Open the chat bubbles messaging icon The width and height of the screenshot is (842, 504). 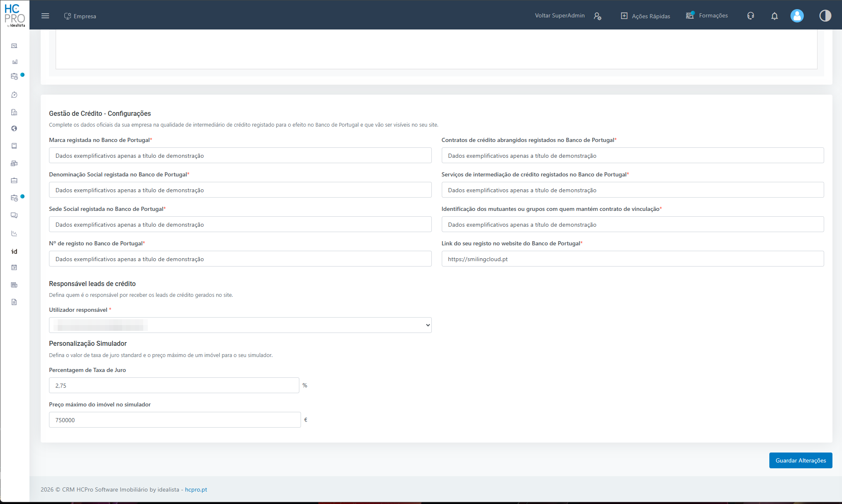click(x=14, y=215)
